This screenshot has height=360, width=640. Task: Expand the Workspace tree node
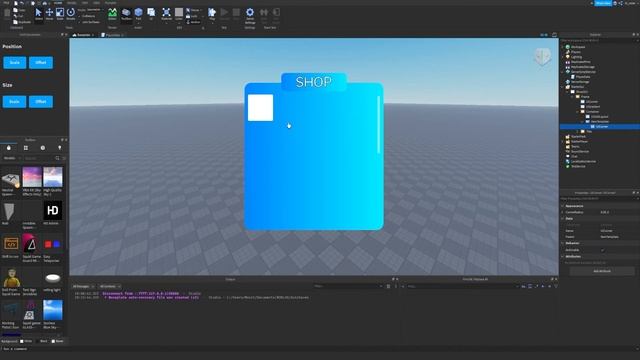tap(562, 47)
